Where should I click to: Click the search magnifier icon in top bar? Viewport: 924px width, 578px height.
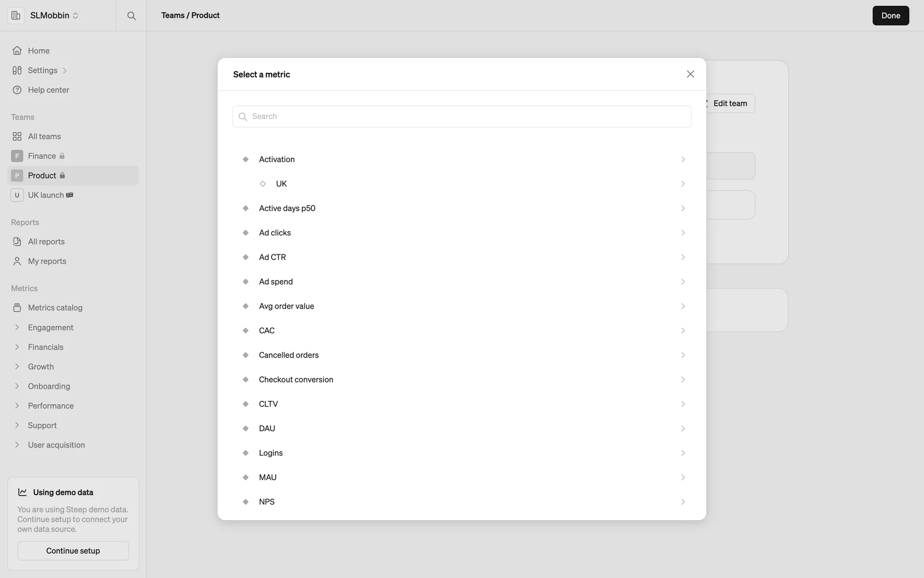click(x=131, y=16)
